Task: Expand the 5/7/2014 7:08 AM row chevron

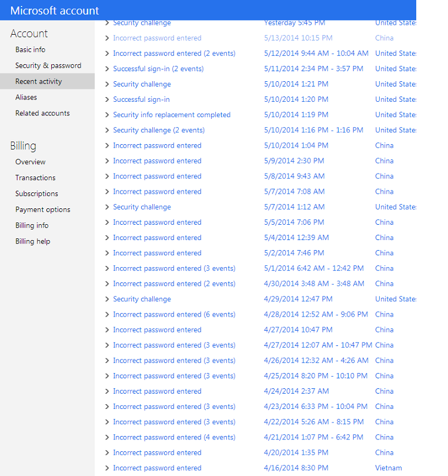Action: (x=107, y=192)
